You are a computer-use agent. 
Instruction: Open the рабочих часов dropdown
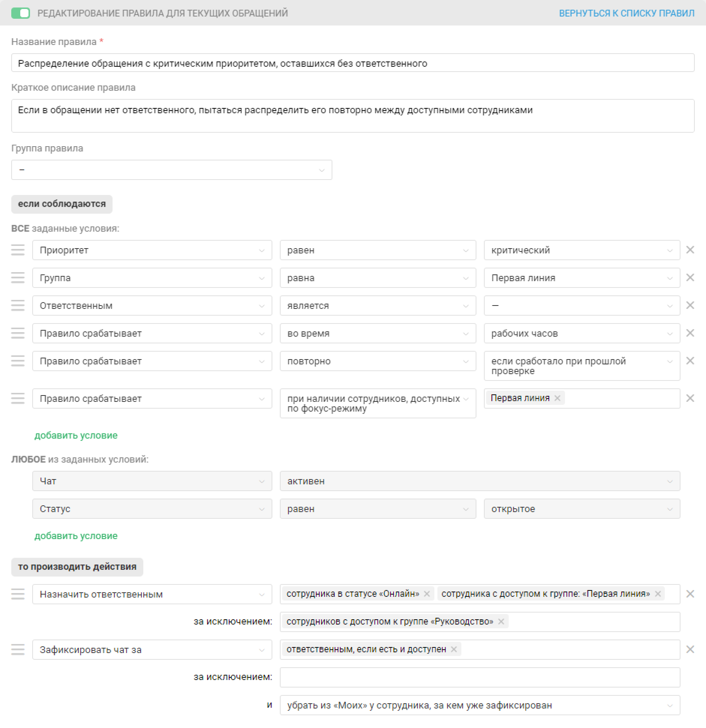click(581, 333)
